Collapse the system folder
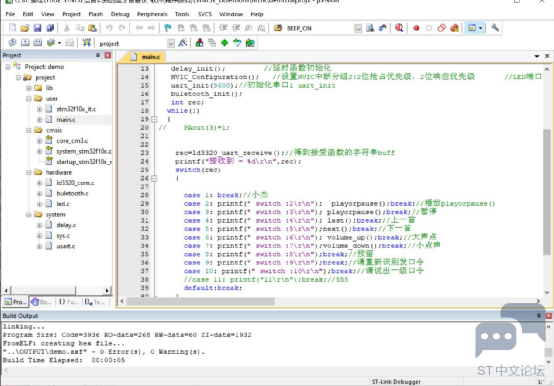 pos(29,214)
